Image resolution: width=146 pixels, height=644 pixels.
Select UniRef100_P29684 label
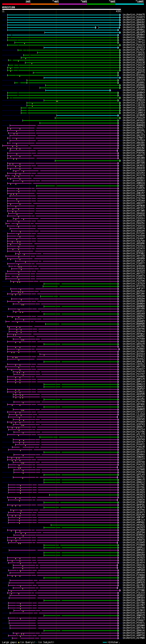click(x=134, y=575)
